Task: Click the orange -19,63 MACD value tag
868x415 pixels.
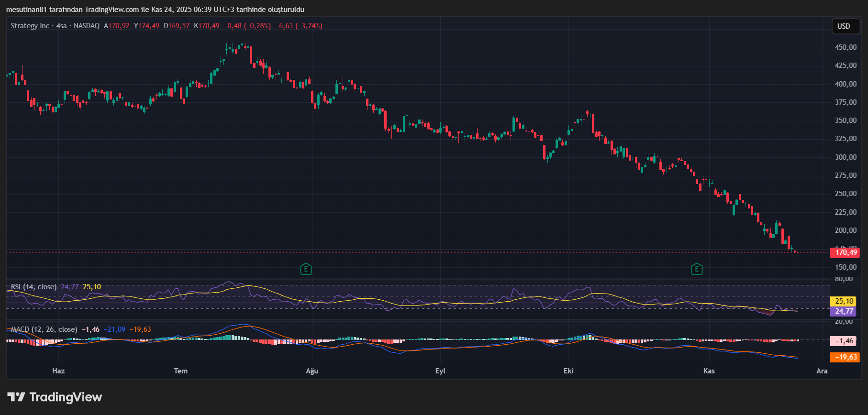Action: 845,357
